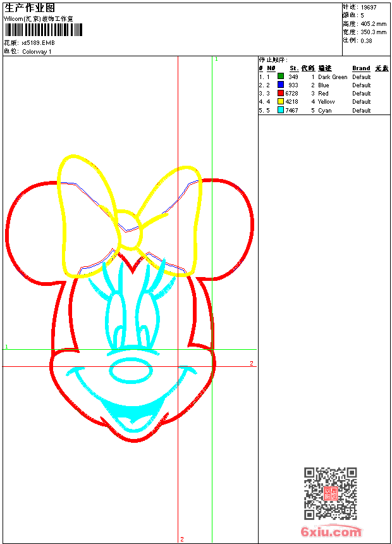Click red marker 2 at bottom guide line
Image resolution: width=392 pixels, height=544 pixels.
(x=182, y=539)
